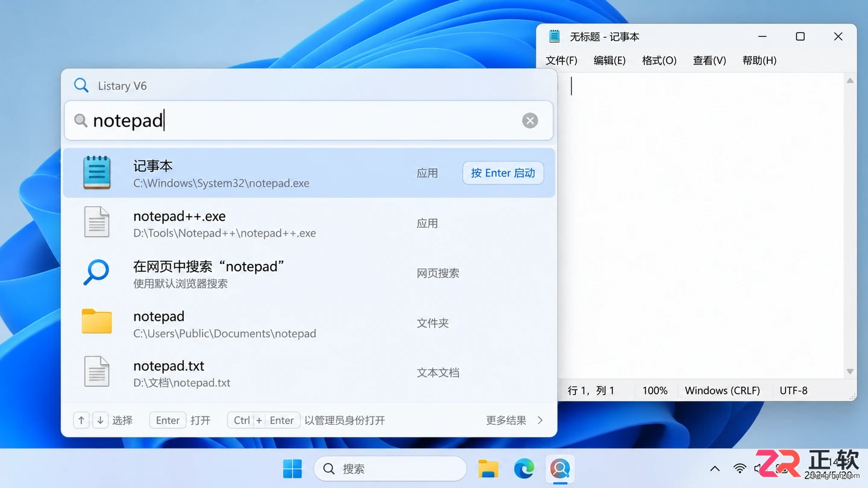868x488 pixels.
Task: Click the Listary icon on the taskbar
Action: click(560, 469)
